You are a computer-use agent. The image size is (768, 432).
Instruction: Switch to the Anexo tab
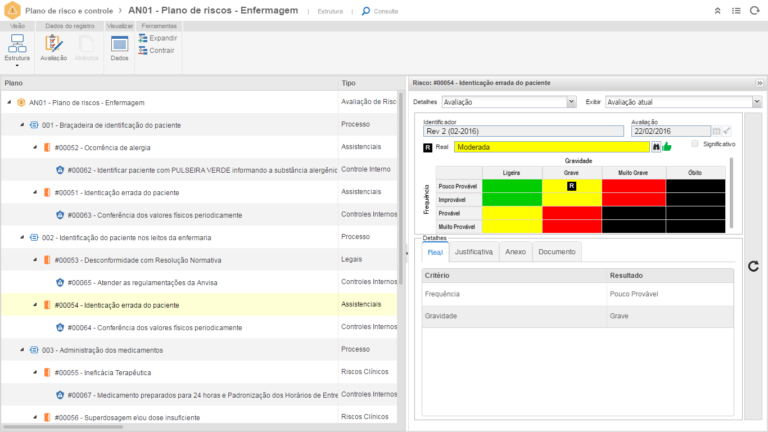click(x=515, y=252)
